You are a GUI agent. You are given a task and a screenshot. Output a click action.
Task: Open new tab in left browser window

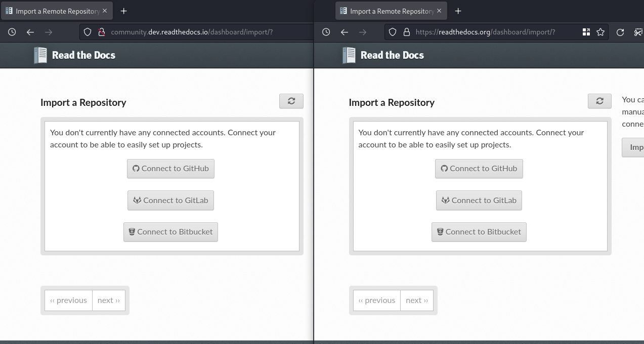124,11
